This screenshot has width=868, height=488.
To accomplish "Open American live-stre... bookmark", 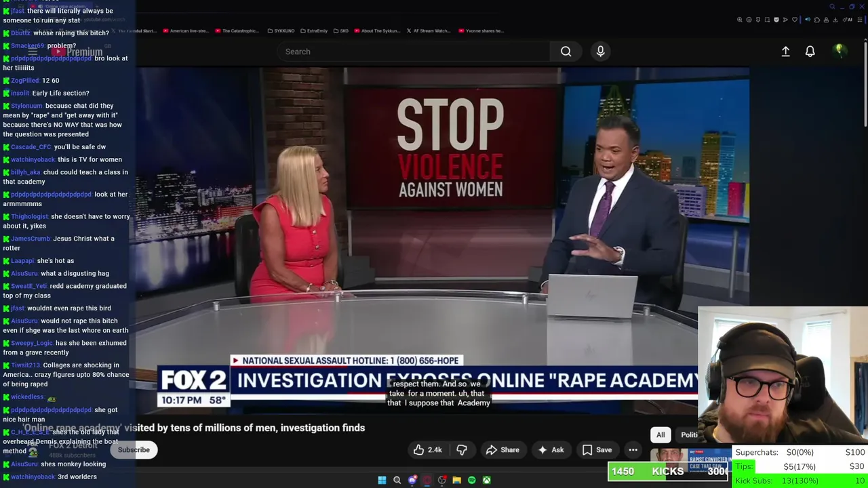I will 186,30.
